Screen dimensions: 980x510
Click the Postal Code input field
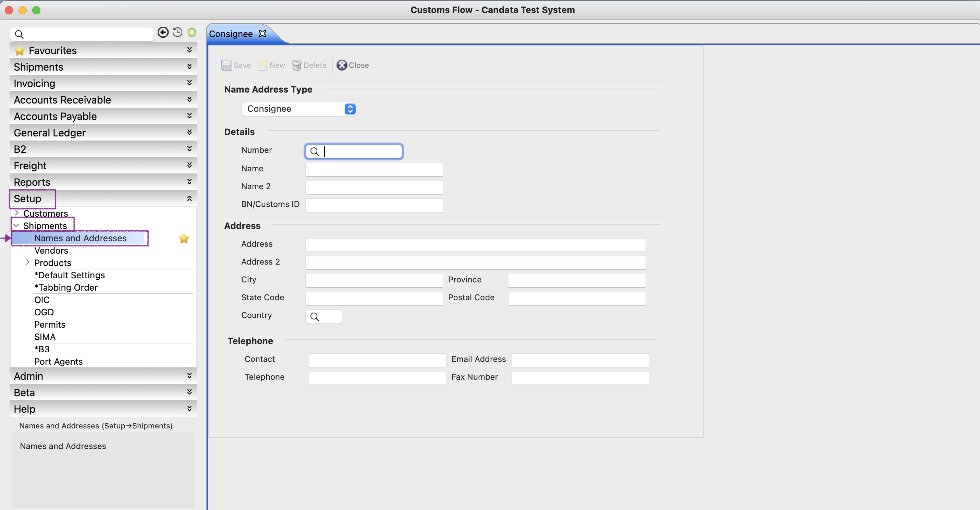577,299
